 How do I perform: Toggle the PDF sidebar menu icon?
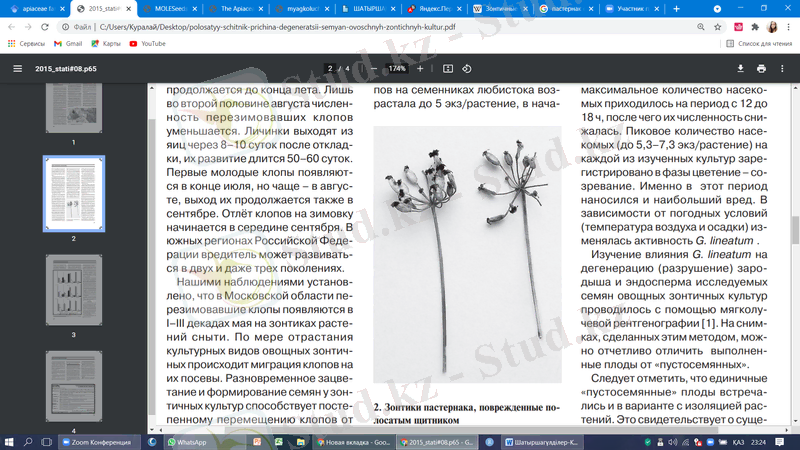tap(17, 69)
